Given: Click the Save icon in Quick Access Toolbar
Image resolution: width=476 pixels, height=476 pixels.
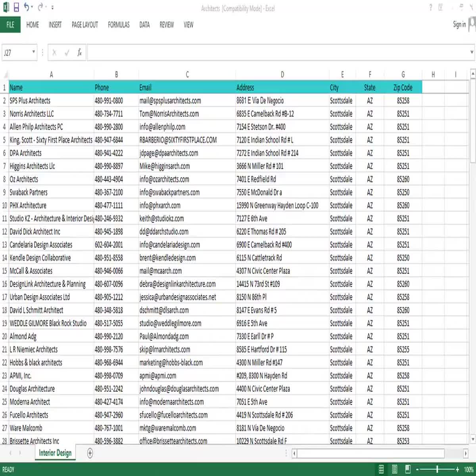Looking at the screenshot, I should [x=16, y=7].
